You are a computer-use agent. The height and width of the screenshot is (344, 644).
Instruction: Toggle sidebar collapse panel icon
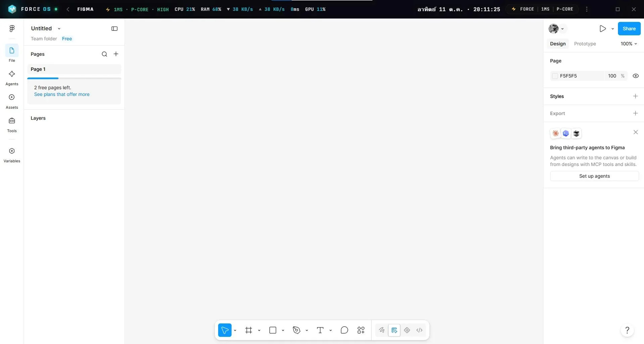[114, 28]
